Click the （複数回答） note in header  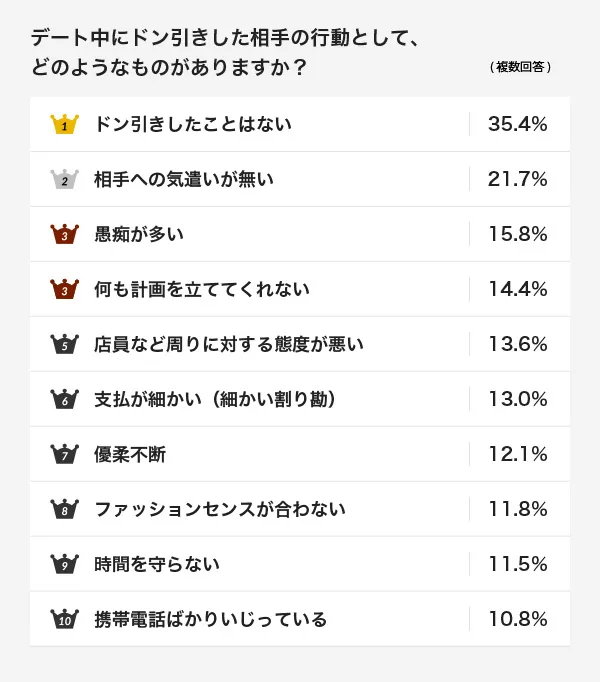[521, 68]
